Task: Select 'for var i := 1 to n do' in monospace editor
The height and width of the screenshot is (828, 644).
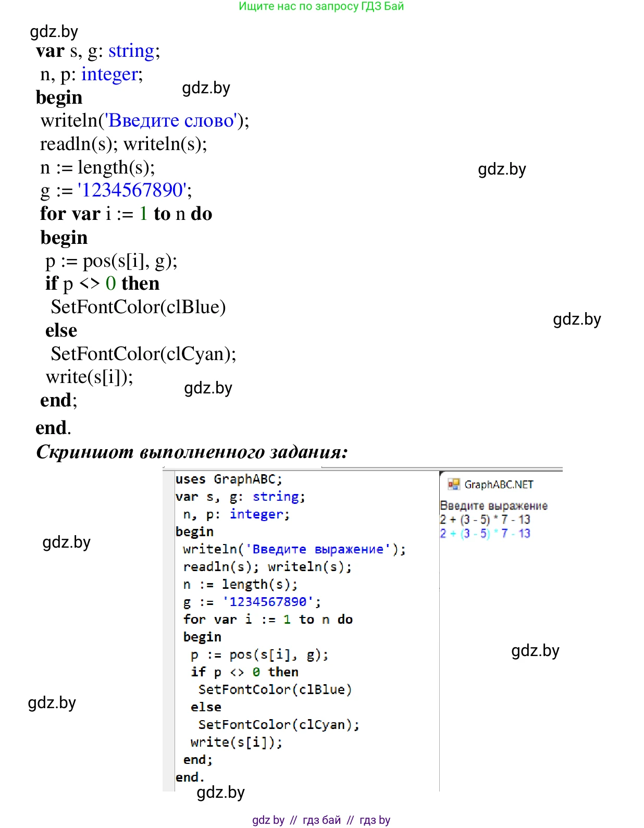Action: pos(268,619)
